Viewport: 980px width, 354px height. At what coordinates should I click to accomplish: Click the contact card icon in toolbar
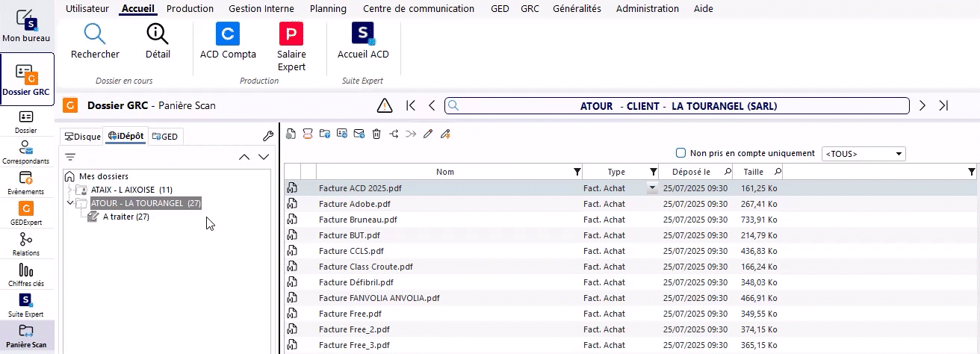tap(342, 134)
